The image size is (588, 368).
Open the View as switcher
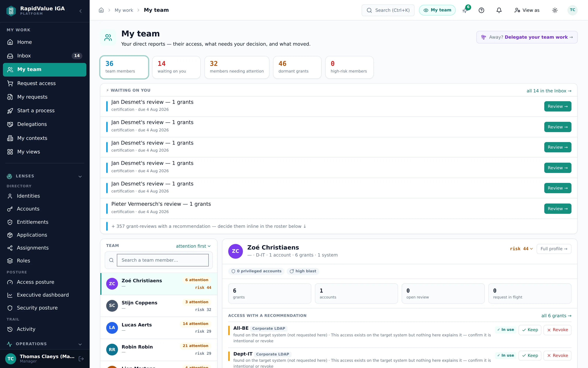[527, 10]
